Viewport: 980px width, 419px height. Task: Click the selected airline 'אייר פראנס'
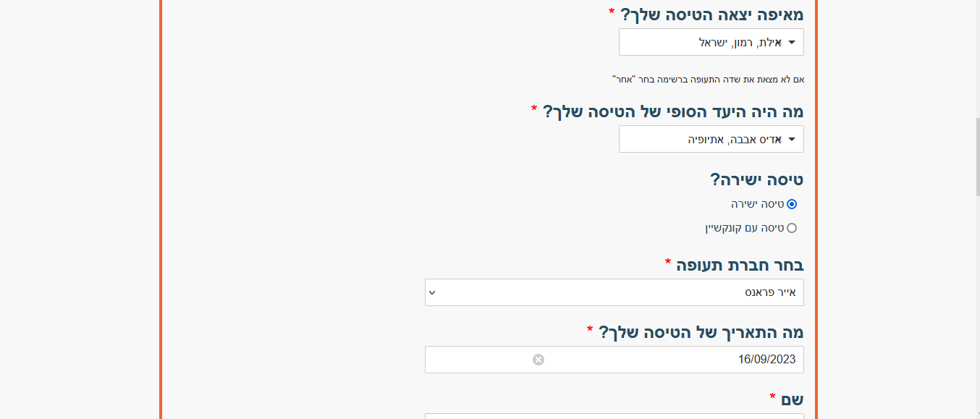(x=770, y=293)
